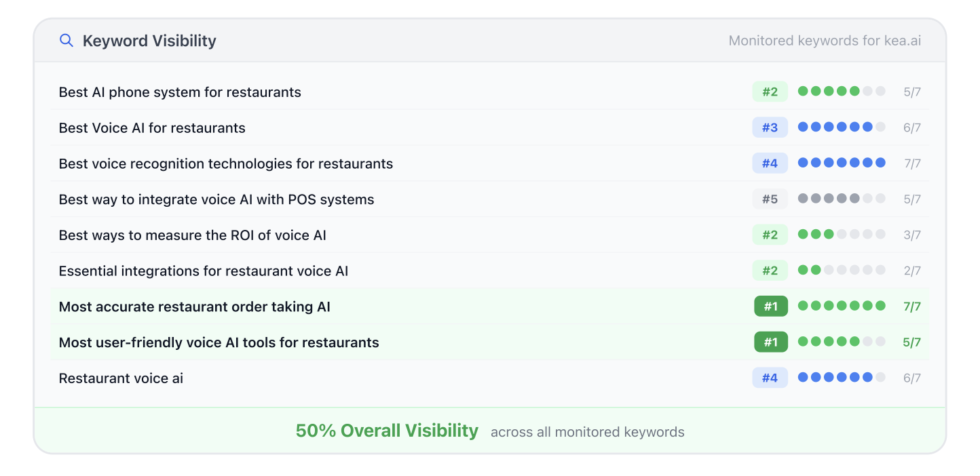Click the blue dots for voice recognition technologies

pyautogui.click(x=842, y=163)
